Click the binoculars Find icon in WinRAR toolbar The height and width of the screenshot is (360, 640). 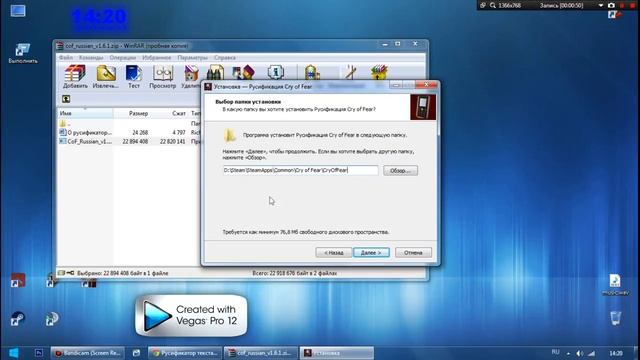pos(215,72)
